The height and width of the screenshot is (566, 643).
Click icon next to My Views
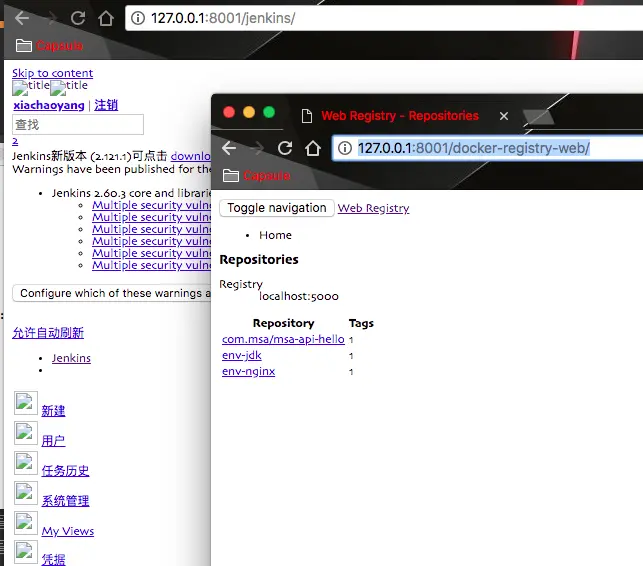(26, 523)
